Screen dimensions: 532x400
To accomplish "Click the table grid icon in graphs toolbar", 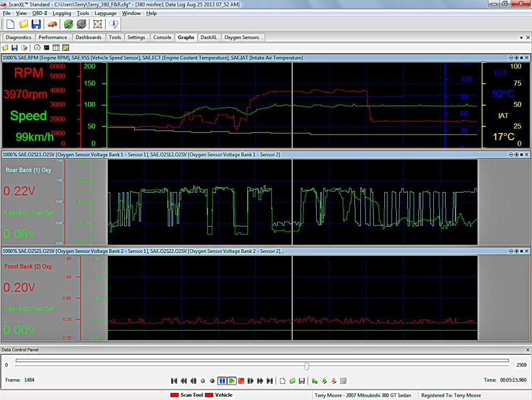I will tap(56, 47).
